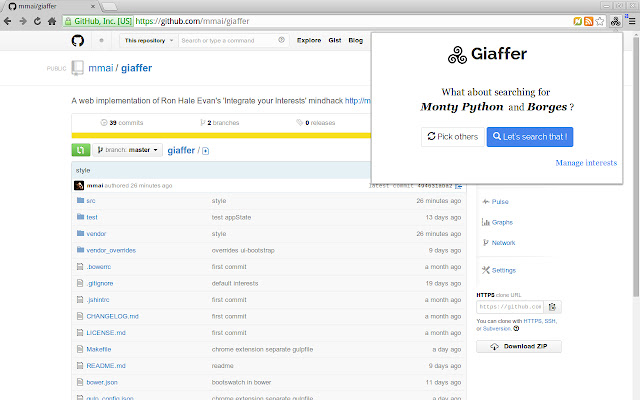
Task: Click 'default interests' commit message
Action: pyautogui.click(x=235, y=283)
